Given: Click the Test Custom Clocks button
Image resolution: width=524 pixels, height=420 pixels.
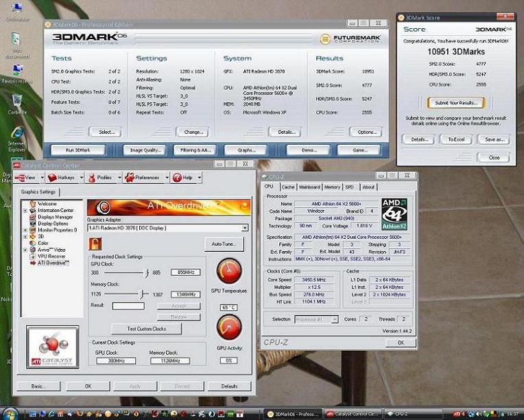Looking at the screenshot, I should pos(146,329).
